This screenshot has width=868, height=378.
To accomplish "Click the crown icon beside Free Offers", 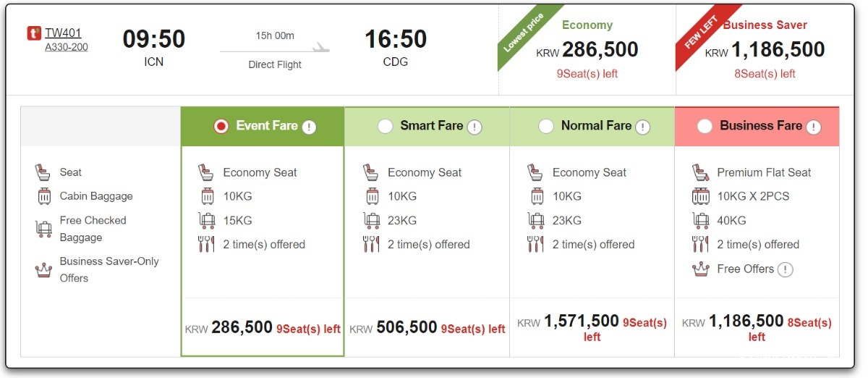I will (700, 269).
